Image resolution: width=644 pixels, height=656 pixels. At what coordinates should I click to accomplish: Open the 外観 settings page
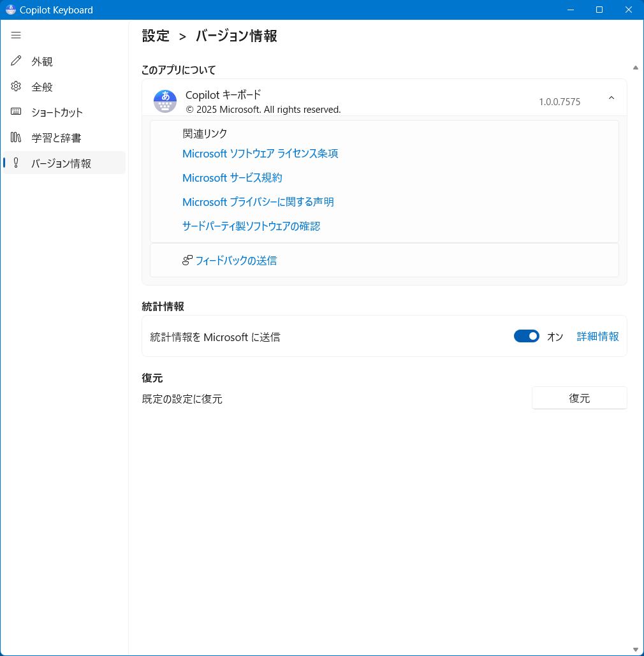[x=64, y=61]
